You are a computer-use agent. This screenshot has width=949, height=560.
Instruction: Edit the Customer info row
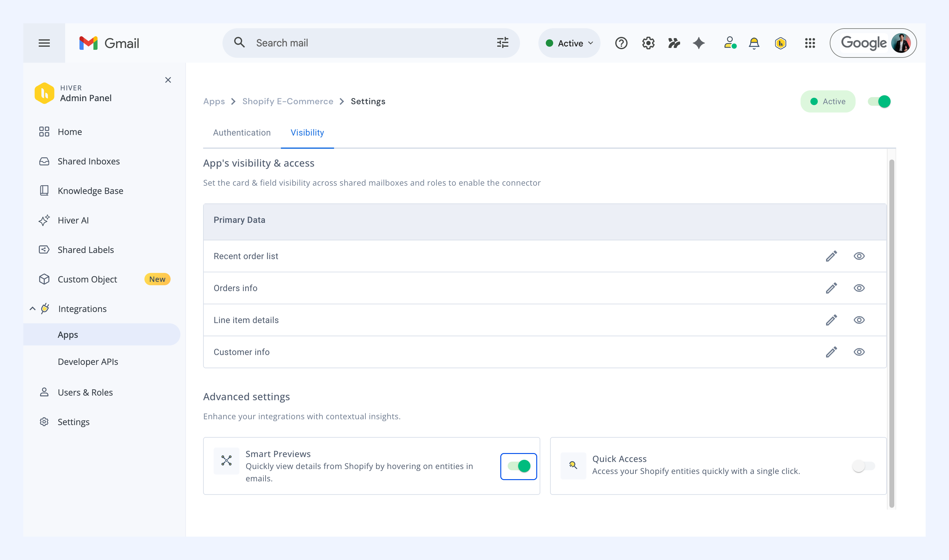(831, 352)
